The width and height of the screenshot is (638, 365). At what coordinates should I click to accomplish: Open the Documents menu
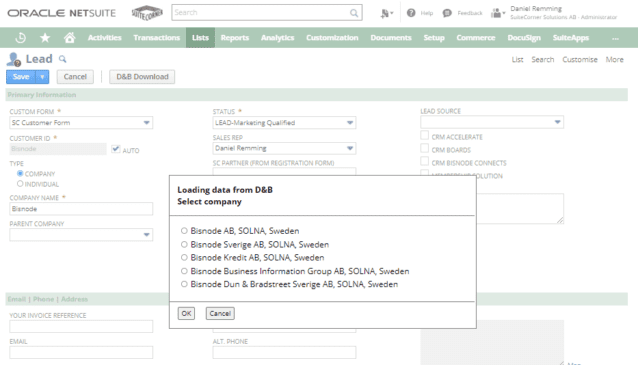pyautogui.click(x=391, y=38)
